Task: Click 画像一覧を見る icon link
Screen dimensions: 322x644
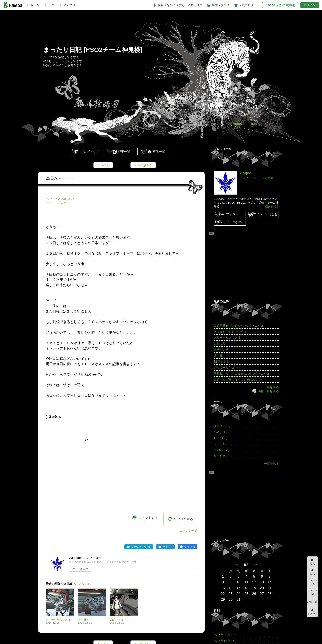Action: (x=266, y=391)
